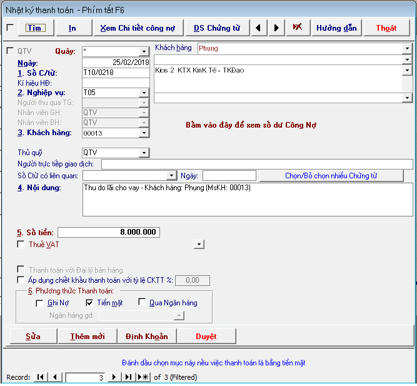Click the Sửa button

(x=33, y=336)
